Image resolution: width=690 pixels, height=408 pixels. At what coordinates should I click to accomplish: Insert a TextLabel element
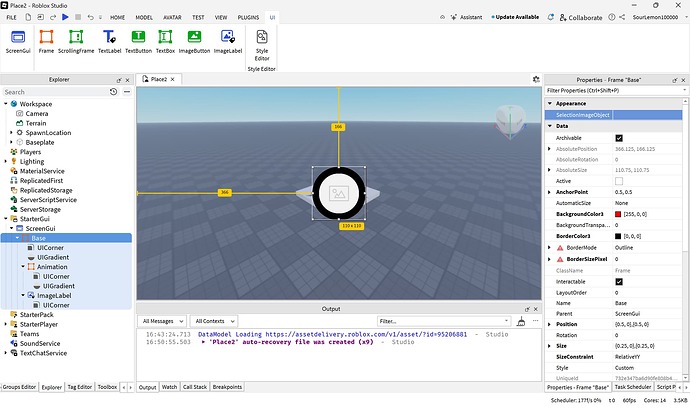pos(109,42)
